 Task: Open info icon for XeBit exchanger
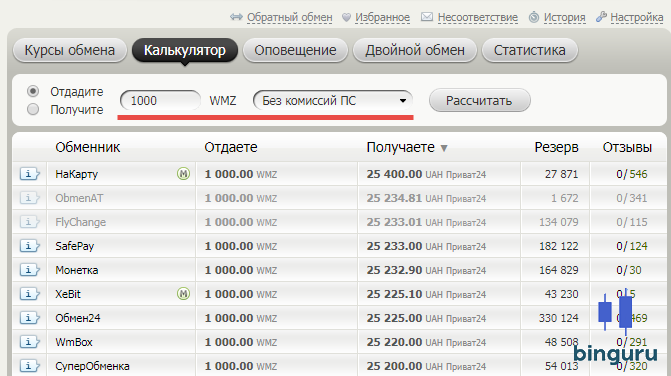coord(30,294)
